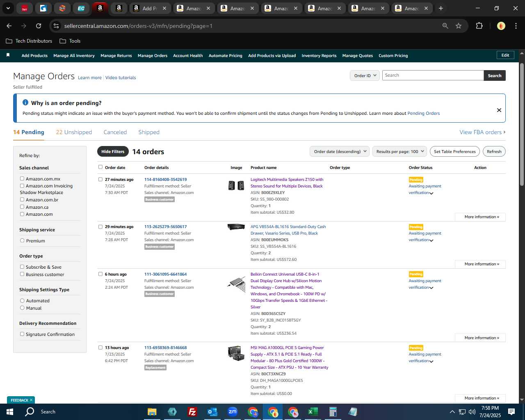Click the Refresh button
The image size is (525, 420).
coord(494,151)
